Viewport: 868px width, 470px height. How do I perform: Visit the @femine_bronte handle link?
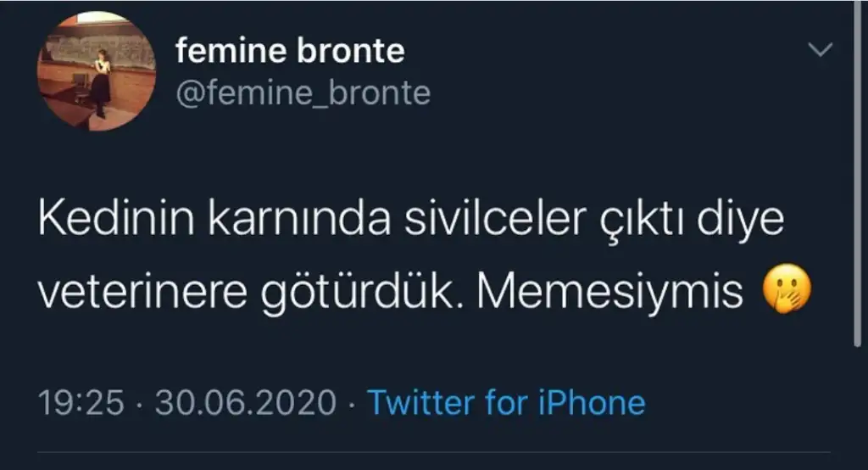303,92
